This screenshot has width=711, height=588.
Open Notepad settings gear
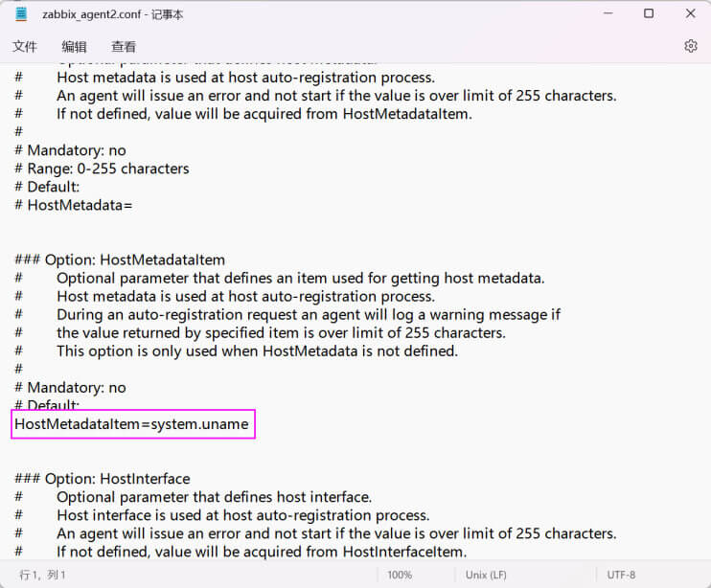coord(690,46)
